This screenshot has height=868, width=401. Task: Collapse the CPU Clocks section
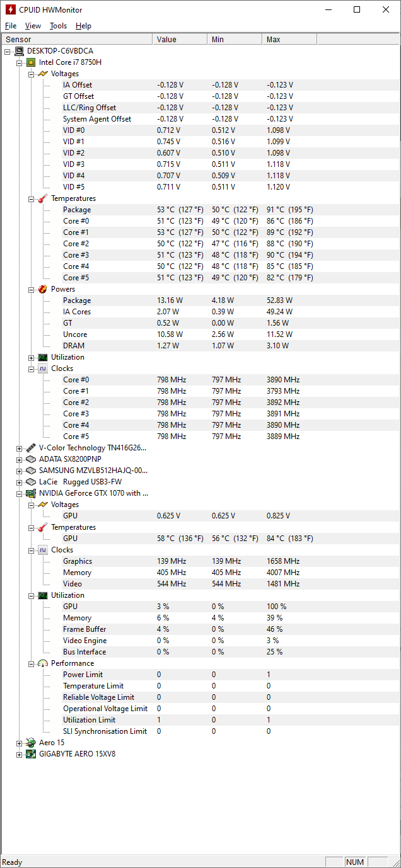click(x=32, y=368)
